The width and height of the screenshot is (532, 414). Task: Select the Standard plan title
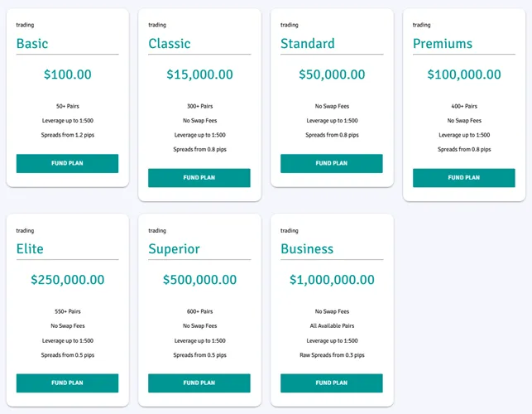click(308, 44)
